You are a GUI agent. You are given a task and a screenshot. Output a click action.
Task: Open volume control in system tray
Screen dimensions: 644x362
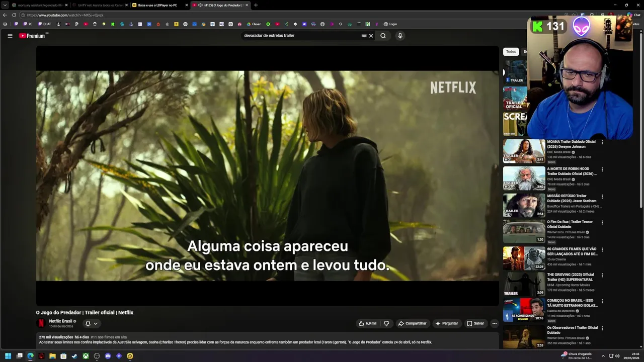pyautogui.click(x=618, y=356)
